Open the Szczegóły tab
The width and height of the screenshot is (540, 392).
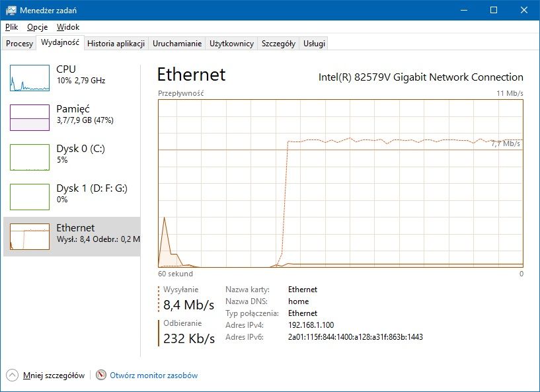[x=278, y=44]
